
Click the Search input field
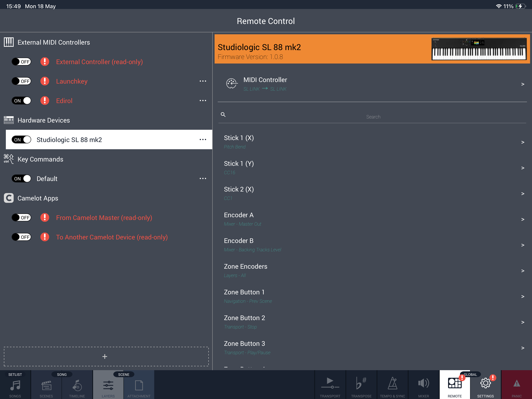372,117
